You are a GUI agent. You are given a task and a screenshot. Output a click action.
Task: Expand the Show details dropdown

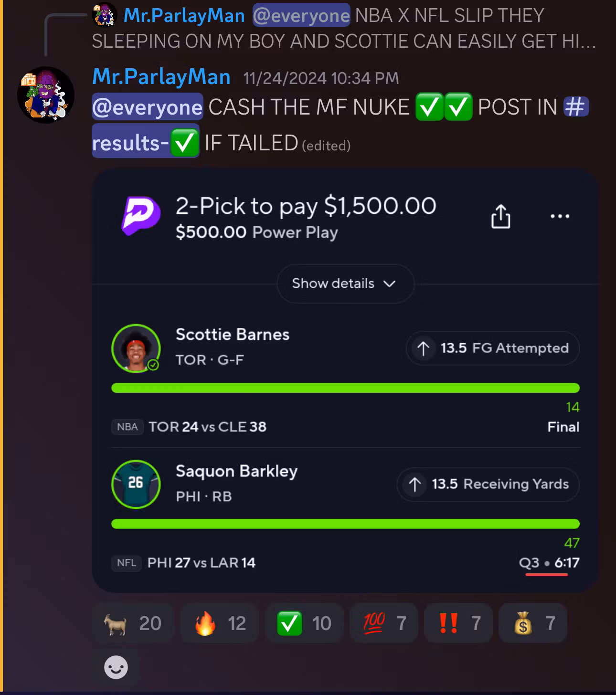(345, 284)
